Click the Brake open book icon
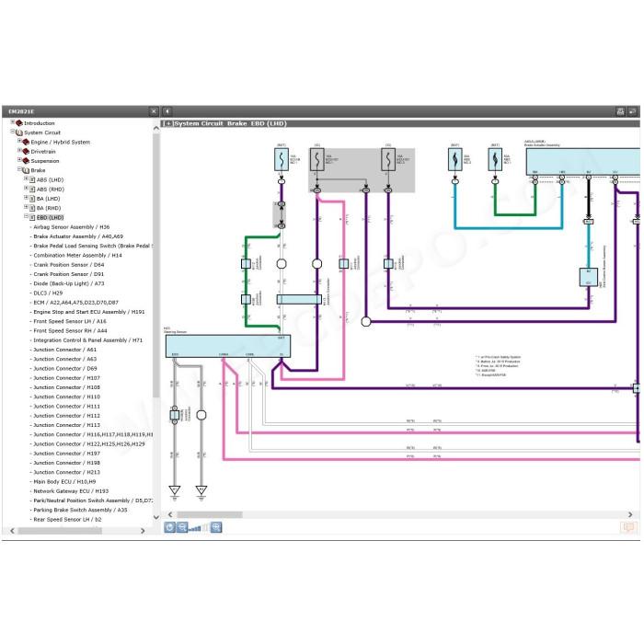The height and width of the screenshot is (644, 644). pyautogui.click(x=26, y=170)
